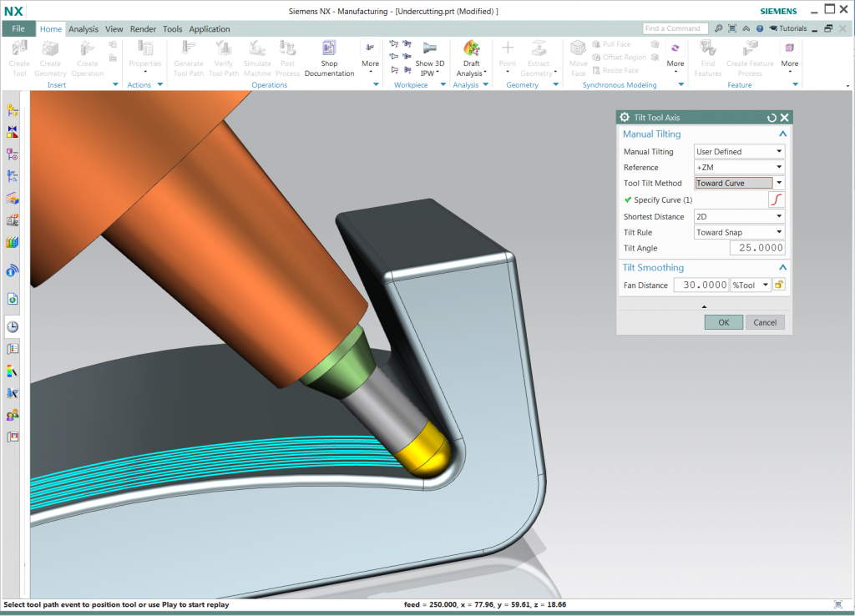855x616 pixels.
Task: Reset the Tilt Tool Axis dialog
Action: (x=772, y=118)
